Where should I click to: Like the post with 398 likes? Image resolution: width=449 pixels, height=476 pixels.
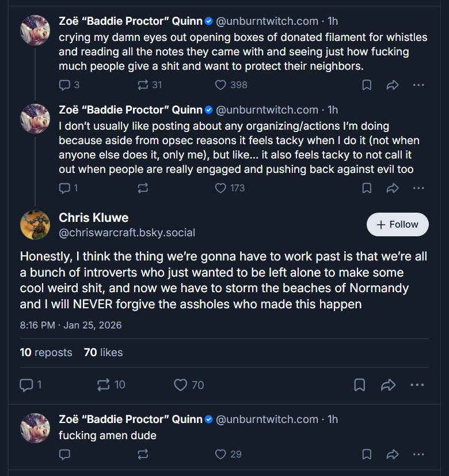[x=231, y=85]
